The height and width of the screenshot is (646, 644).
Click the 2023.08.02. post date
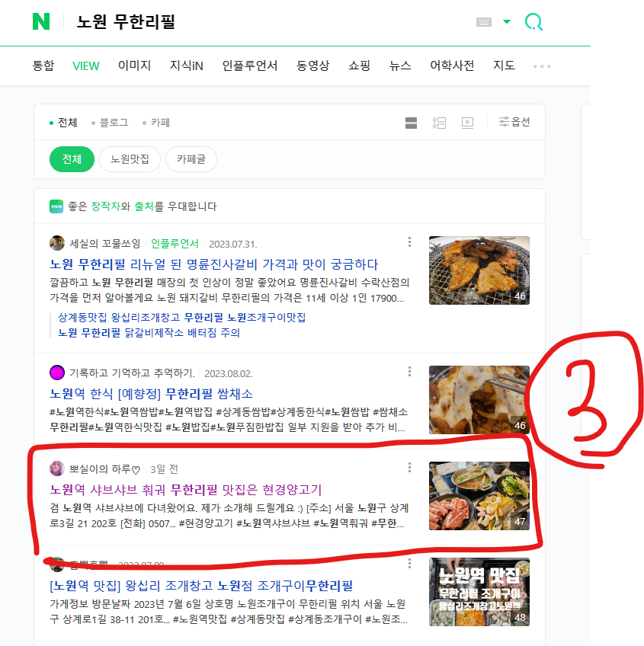(229, 374)
